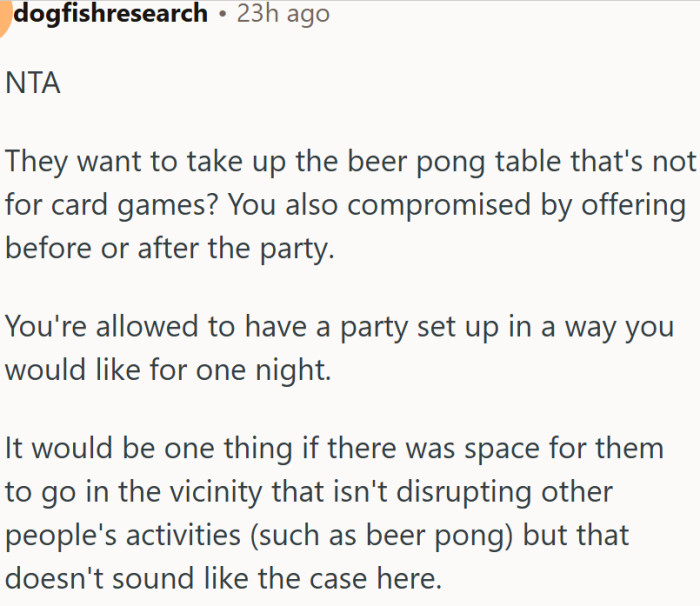This screenshot has width=700, height=606.
Task: Open the dogfishresearch user profile link
Action: click(111, 13)
